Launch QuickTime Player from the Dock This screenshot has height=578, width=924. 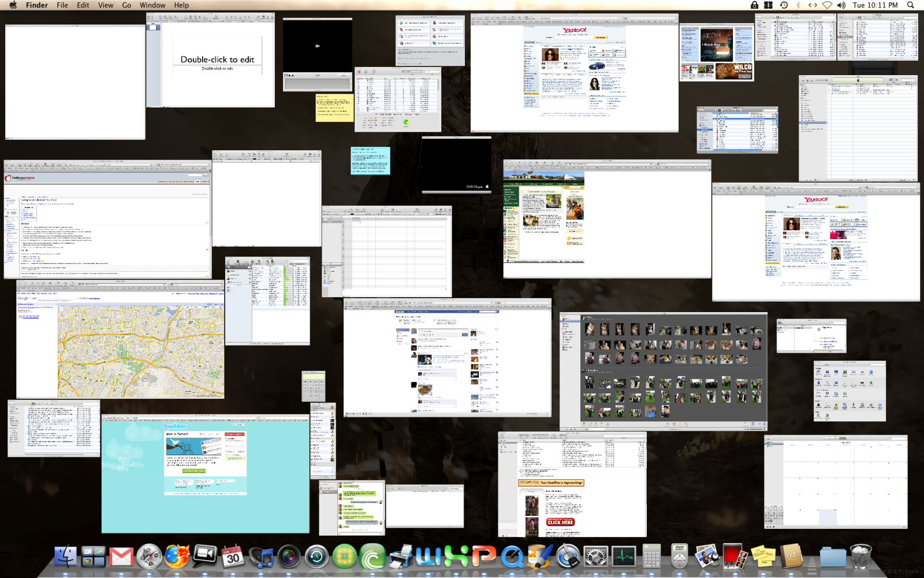[x=512, y=557]
